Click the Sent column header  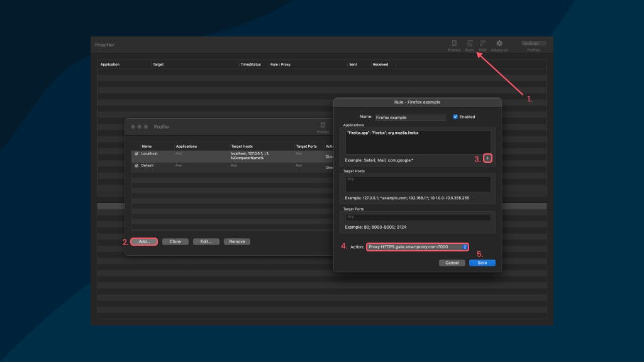353,65
